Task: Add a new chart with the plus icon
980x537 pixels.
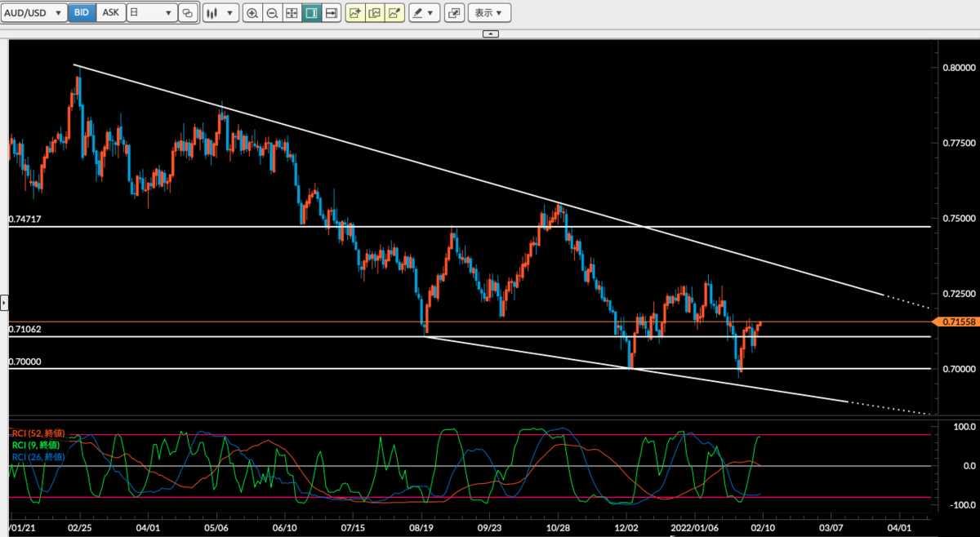Action: pyautogui.click(x=354, y=12)
